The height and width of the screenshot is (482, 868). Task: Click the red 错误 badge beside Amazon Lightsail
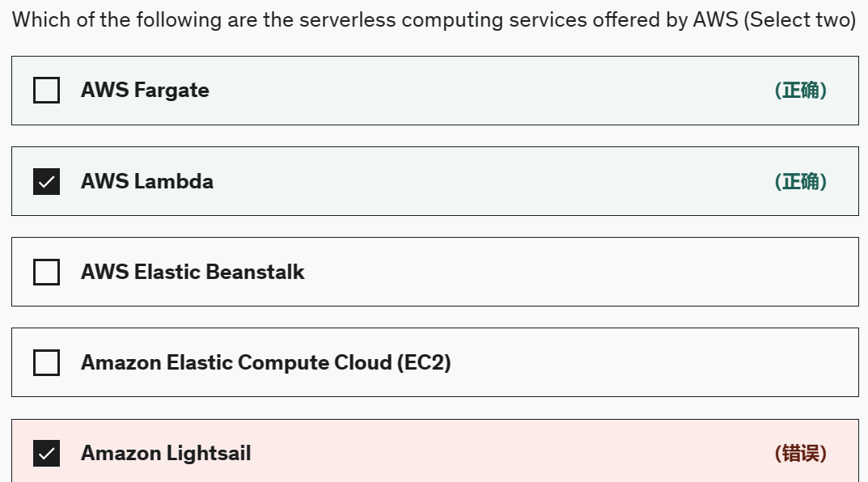(x=800, y=453)
